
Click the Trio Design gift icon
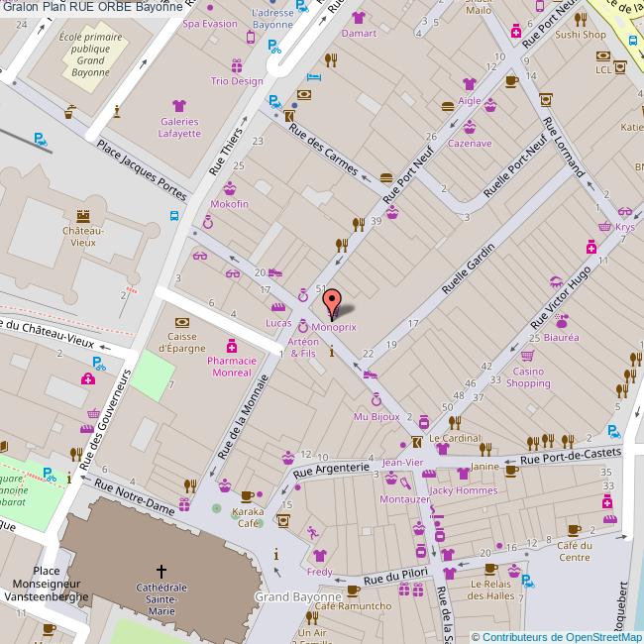pos(237,65)
